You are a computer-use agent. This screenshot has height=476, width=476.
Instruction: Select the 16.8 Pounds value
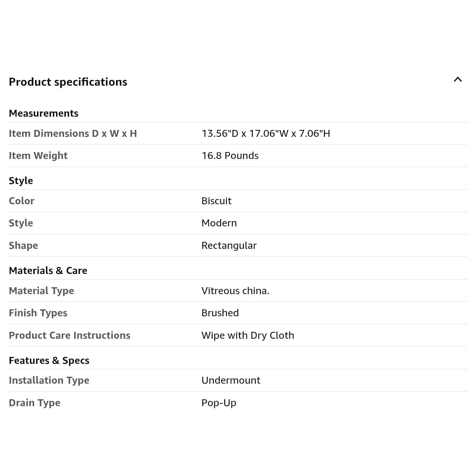230,156
